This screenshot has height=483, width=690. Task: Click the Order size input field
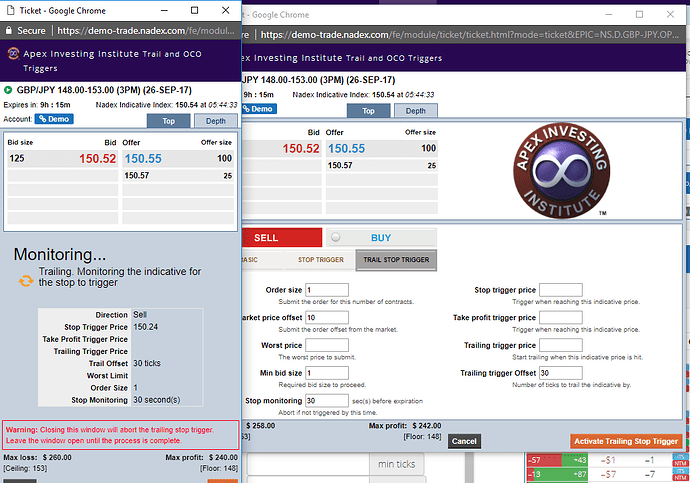click(327, 290)
